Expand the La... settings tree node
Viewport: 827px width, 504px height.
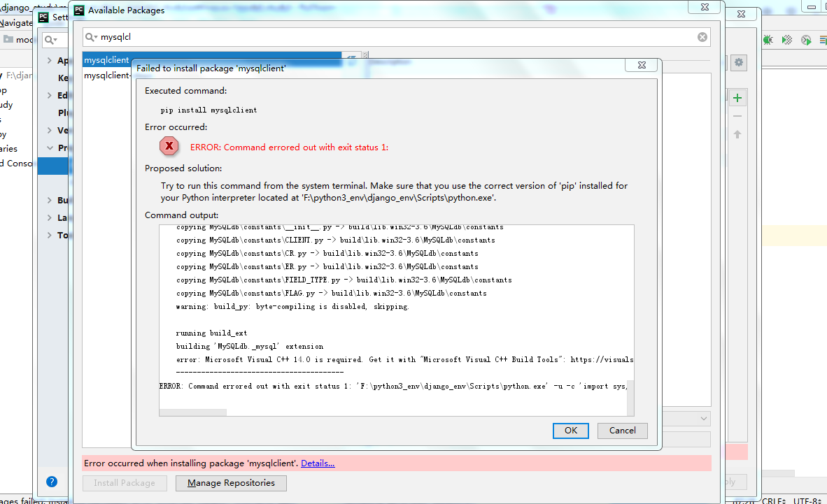pos(49,217)
